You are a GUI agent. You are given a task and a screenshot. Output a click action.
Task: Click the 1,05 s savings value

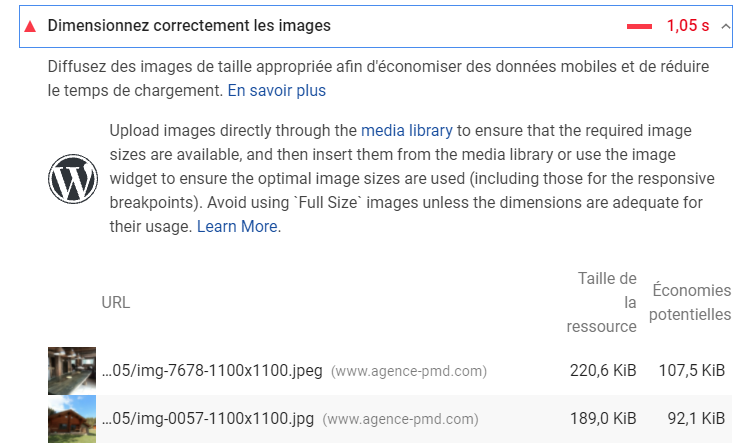coord(688,26)
